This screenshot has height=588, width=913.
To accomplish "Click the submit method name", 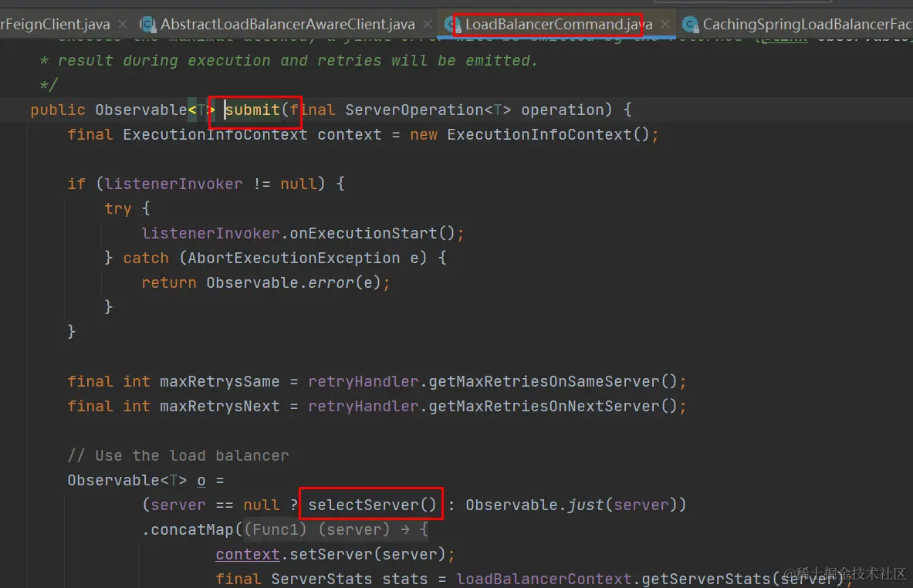I will (x=252, y=110).
